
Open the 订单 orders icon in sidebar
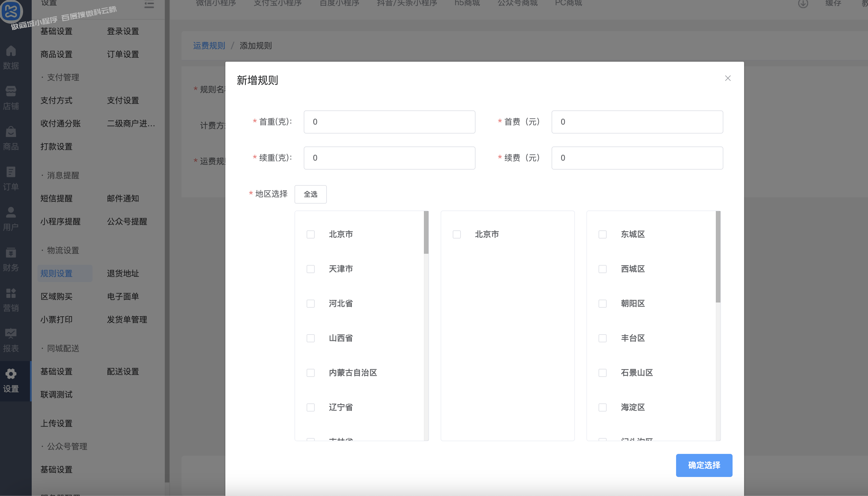pos(11,172)
